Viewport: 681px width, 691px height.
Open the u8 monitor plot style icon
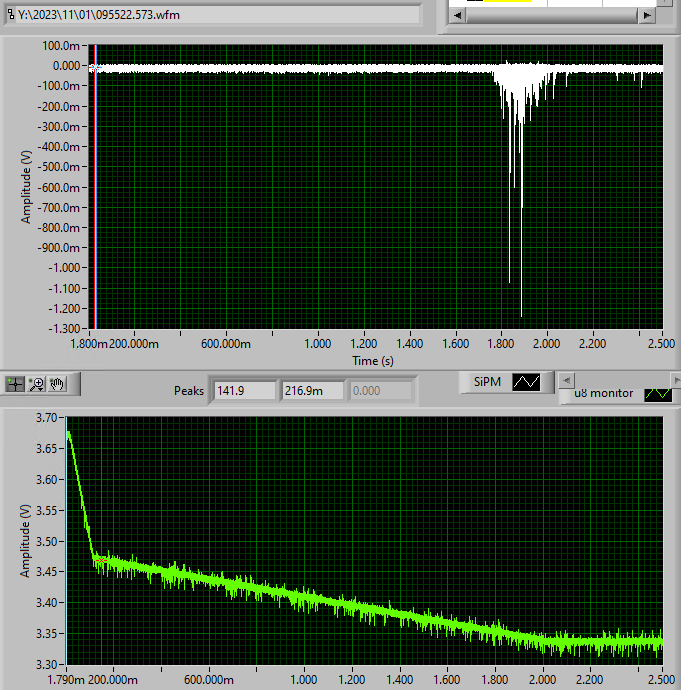point(657,394)
